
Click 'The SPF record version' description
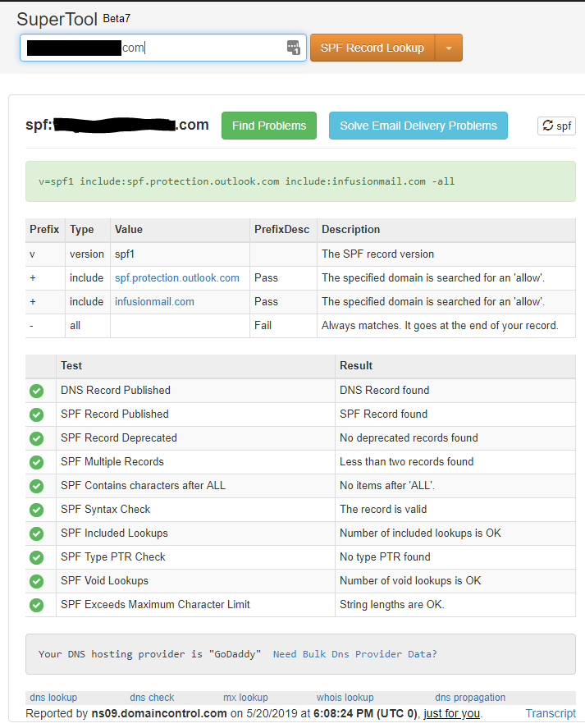[378, 254]
